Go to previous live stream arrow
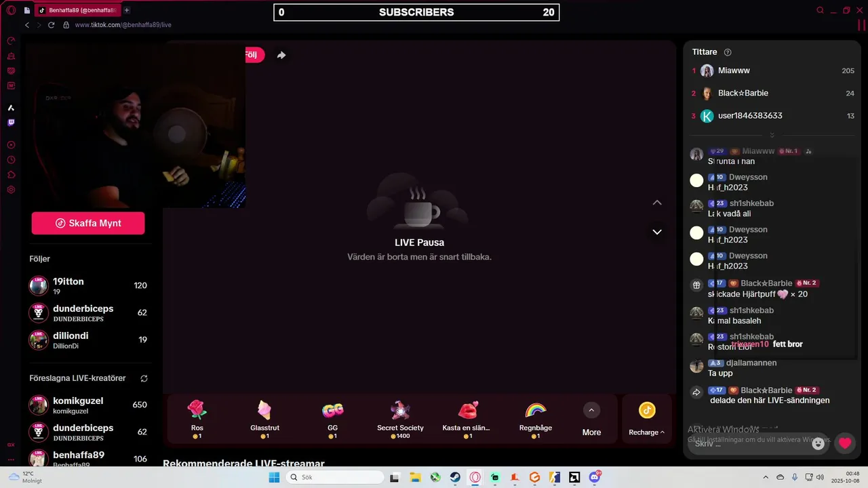The height and width of the screenshot is (488, 868). pos(656,203)
